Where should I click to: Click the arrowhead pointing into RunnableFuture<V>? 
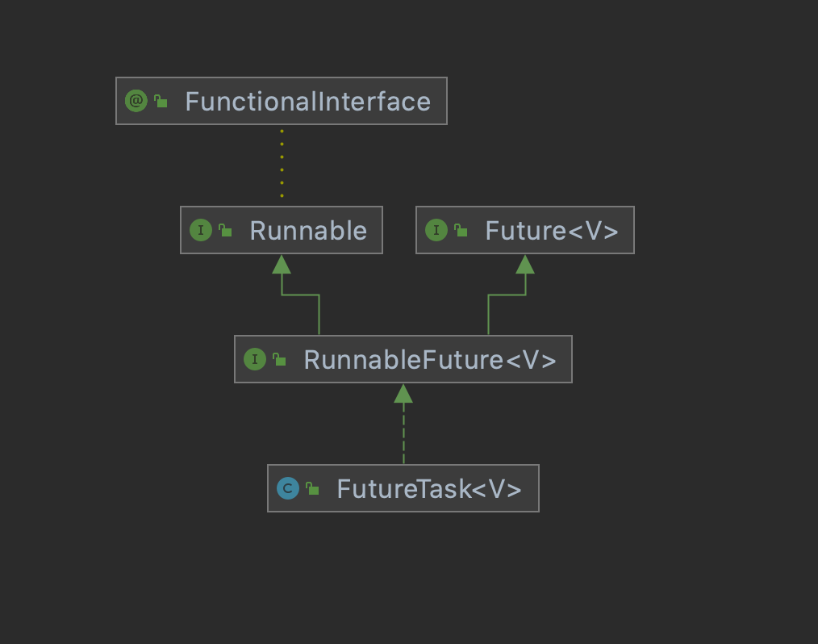coord(403,393)
